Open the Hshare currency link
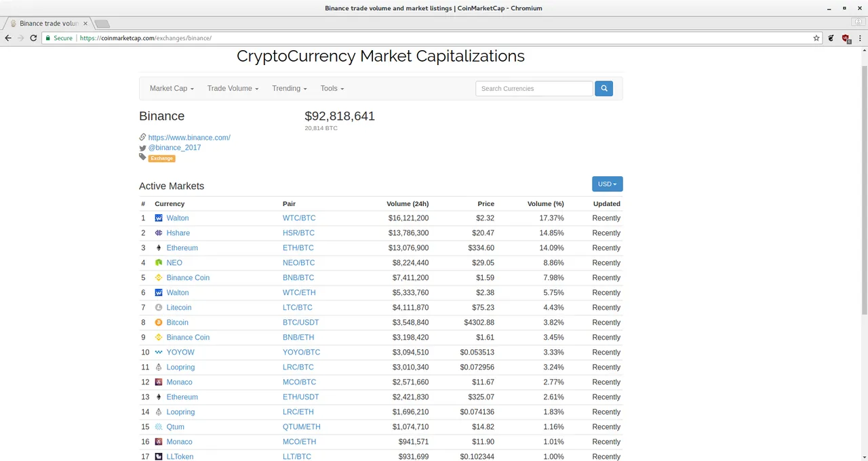 pos(178,233)
